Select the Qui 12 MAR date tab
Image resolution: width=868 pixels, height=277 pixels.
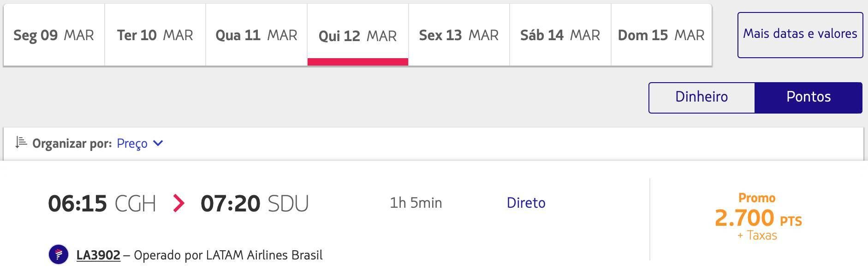click(358, 35)
